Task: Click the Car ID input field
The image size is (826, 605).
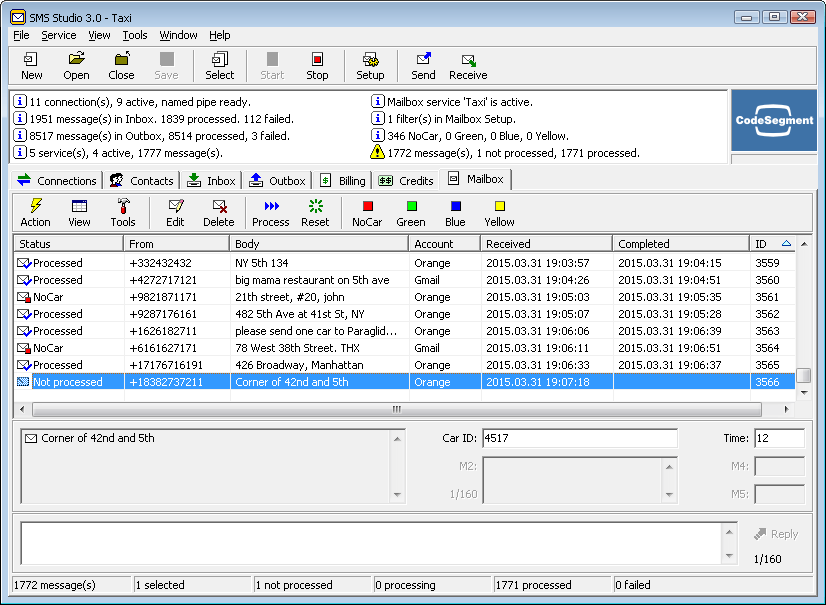Action: [x=579, y=438]
